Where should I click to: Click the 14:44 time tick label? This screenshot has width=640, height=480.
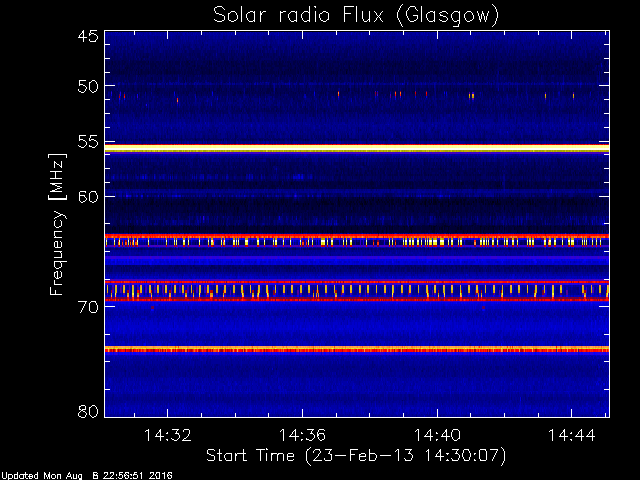tap(571, 435)
